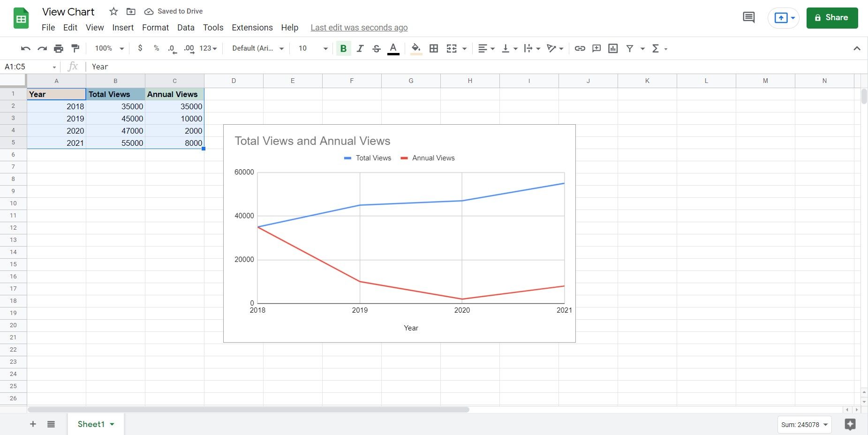Insert a chart
The image size is (868, 435).
(612, 48)
